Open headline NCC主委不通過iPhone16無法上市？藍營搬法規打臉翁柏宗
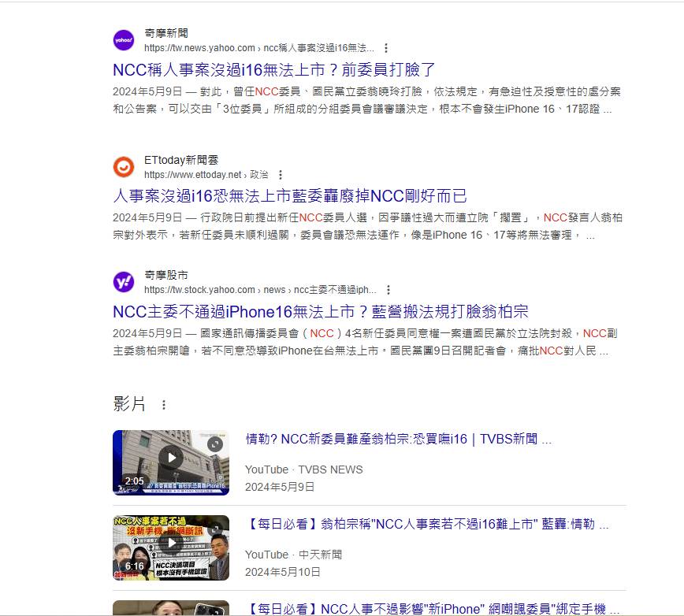Screen dimensions: 684x616 (320, 311)
